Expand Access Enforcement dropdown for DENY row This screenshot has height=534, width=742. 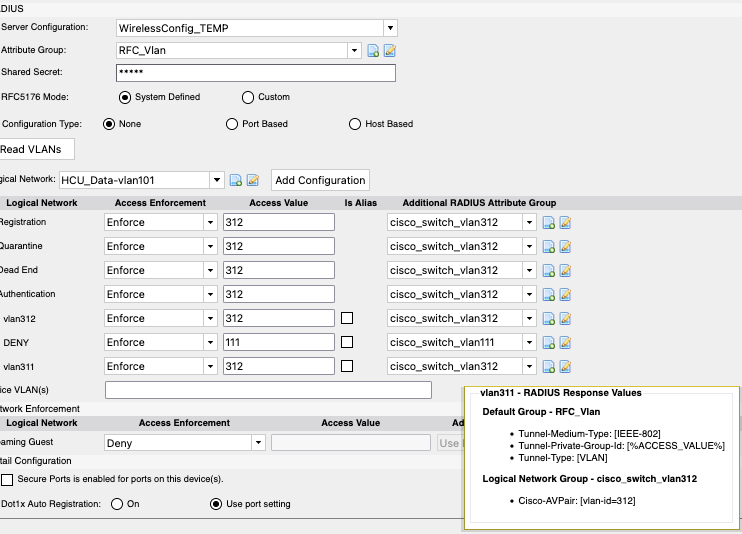210,342
